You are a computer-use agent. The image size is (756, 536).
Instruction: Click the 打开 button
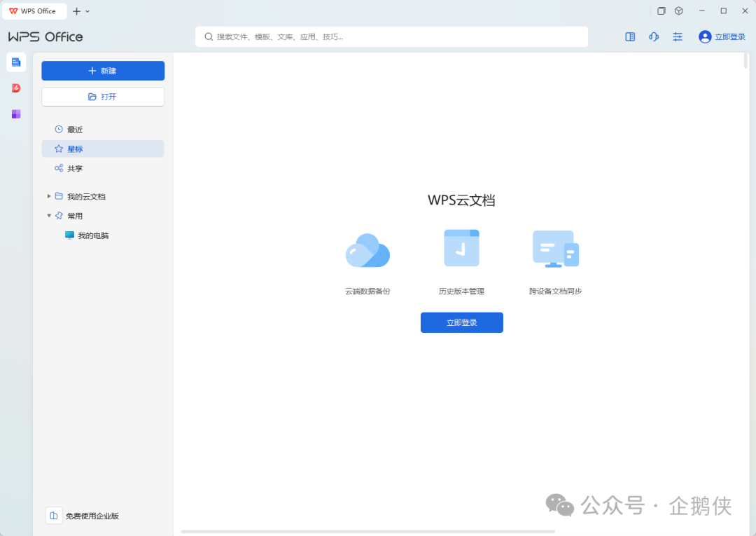(103, 97)
